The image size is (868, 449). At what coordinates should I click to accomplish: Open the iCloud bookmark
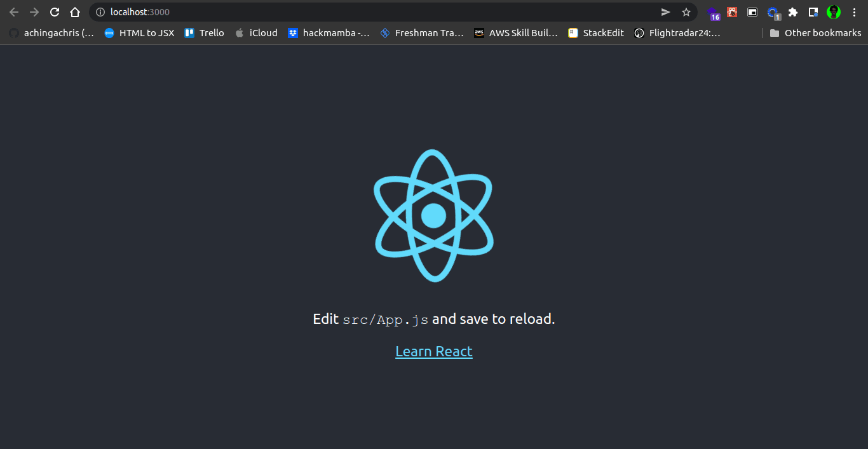click(x=256, y=33)
